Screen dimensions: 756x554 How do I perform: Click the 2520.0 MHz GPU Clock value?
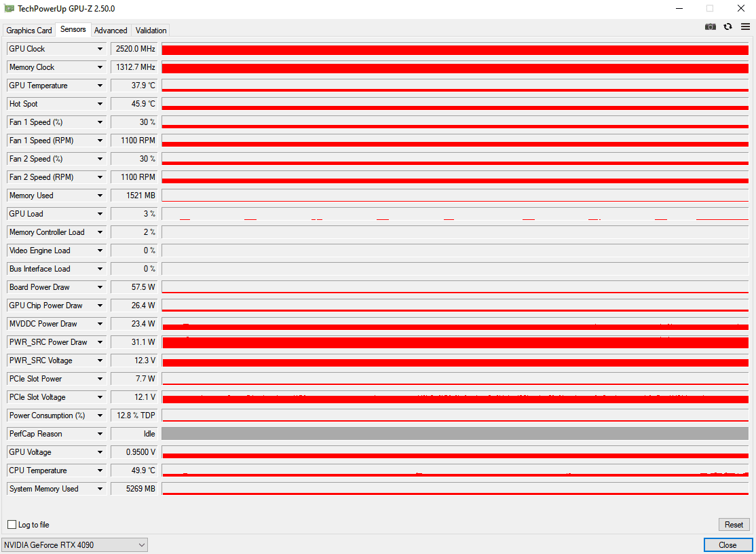click(x=134, y=49)
